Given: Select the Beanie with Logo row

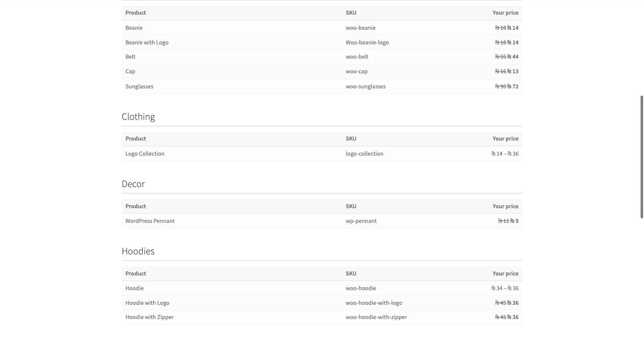Looking at the screenshot, I should click(x=322, y=42).
